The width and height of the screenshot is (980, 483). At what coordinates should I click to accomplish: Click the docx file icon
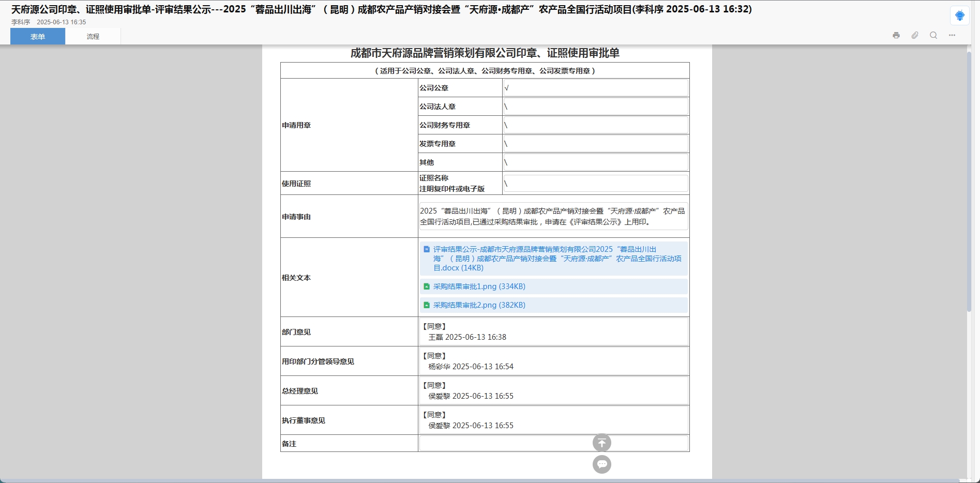[427, 249]
